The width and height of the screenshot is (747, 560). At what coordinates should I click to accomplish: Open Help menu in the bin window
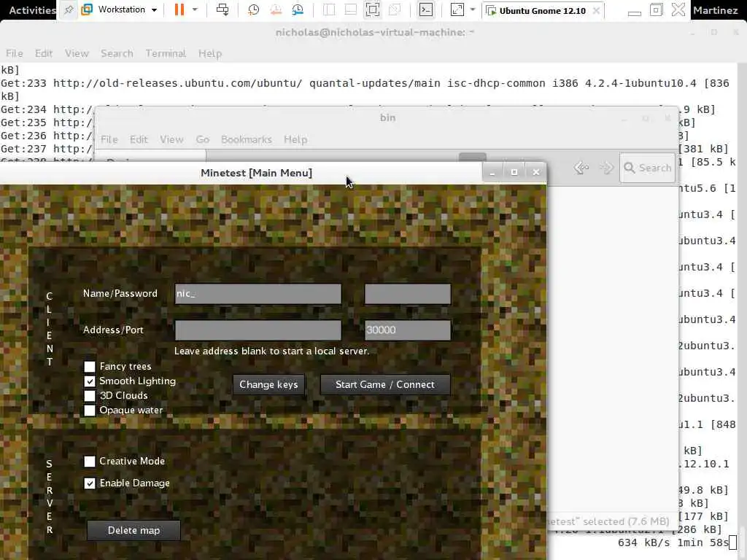point(295,139)
